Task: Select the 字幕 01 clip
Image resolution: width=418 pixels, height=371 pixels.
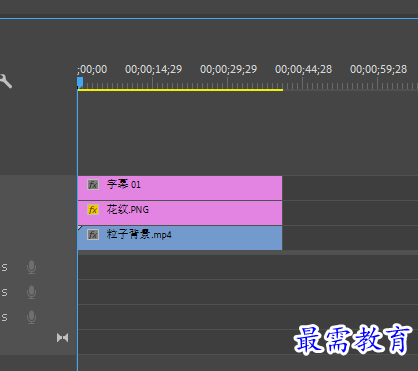Action: point(180,188)
